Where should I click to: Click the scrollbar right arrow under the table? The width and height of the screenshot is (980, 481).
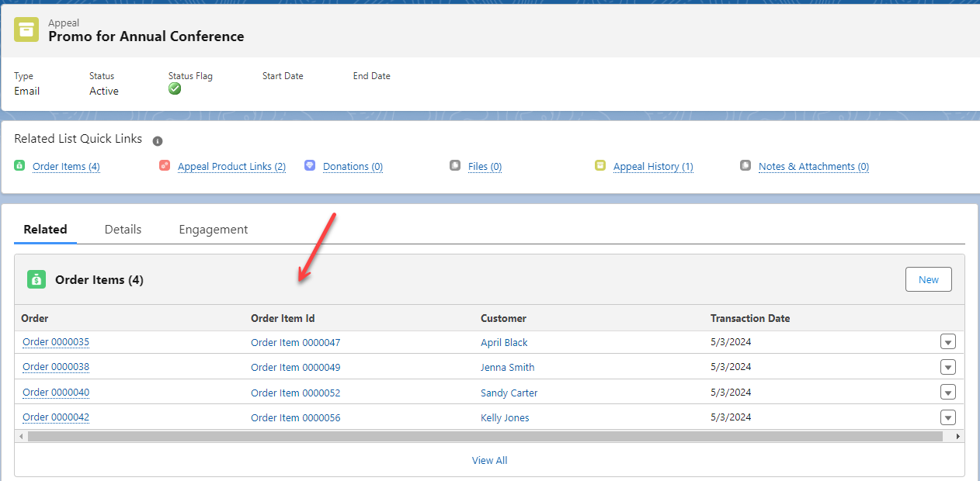tap(958, 437)
